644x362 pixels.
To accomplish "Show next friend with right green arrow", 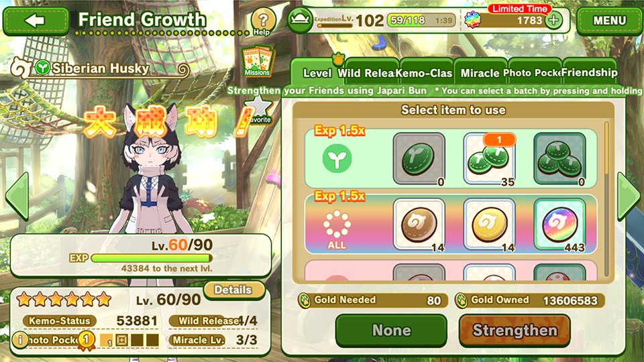I will (629, 196).
